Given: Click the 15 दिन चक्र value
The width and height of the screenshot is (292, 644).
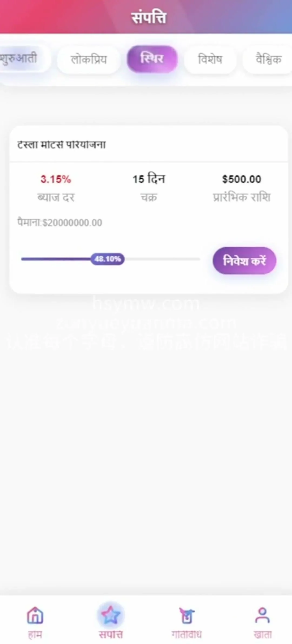Looking at the screenshot, I should coord(149,179).
